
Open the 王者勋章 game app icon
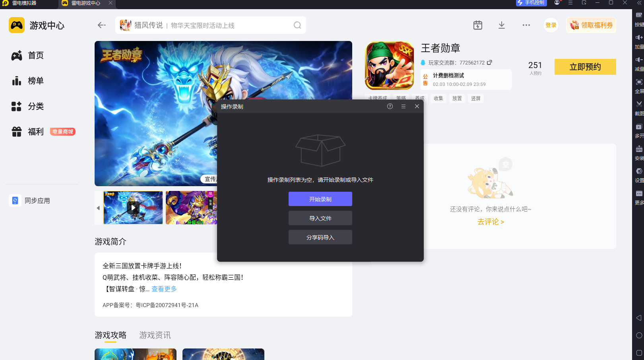(x=390, y=65)
